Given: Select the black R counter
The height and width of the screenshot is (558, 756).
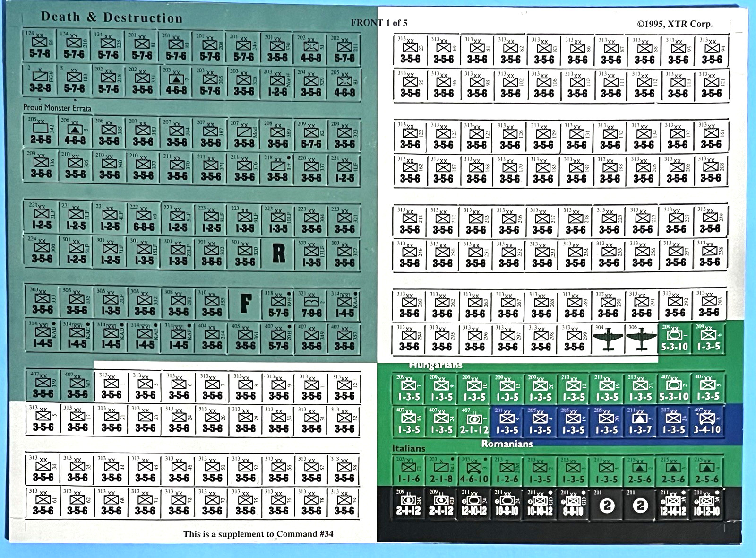Looking at the screenshot, I should coord(279,253).
